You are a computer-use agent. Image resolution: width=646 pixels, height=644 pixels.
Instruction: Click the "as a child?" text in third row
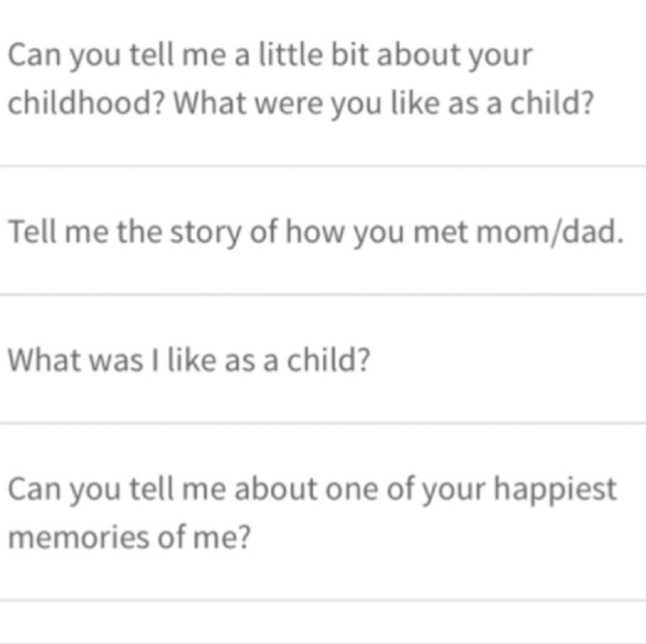297,360
